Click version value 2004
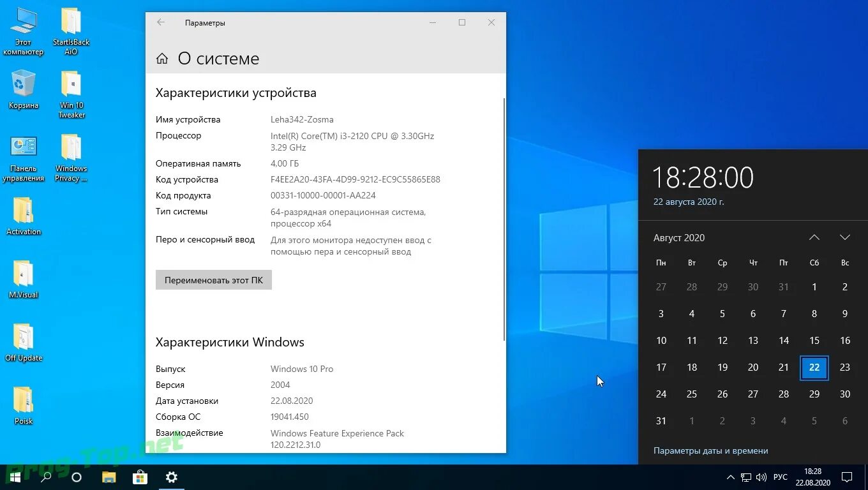Image resolution: width=868 pixels, height=490 pixels. pyautogui.click(x=280, y=385)
